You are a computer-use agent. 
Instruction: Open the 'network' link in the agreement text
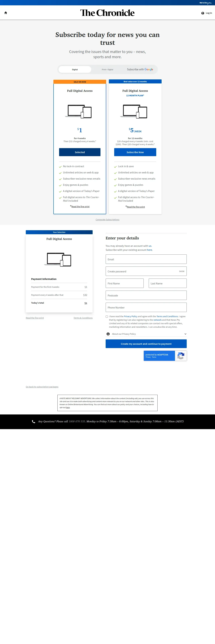(x=157, y=320)
